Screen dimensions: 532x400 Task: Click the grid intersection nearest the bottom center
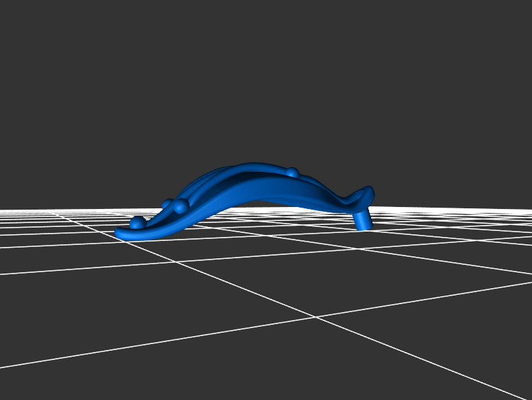tap(317, 317)
